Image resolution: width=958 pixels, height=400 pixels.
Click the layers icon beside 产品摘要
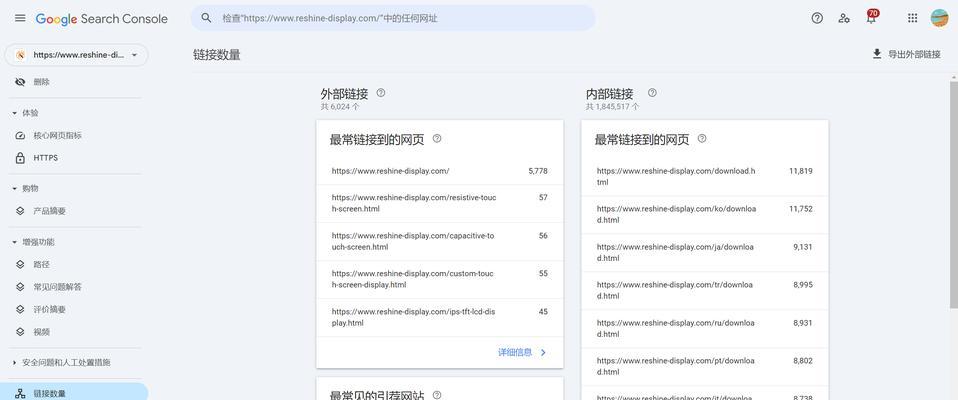click(20, 211)
